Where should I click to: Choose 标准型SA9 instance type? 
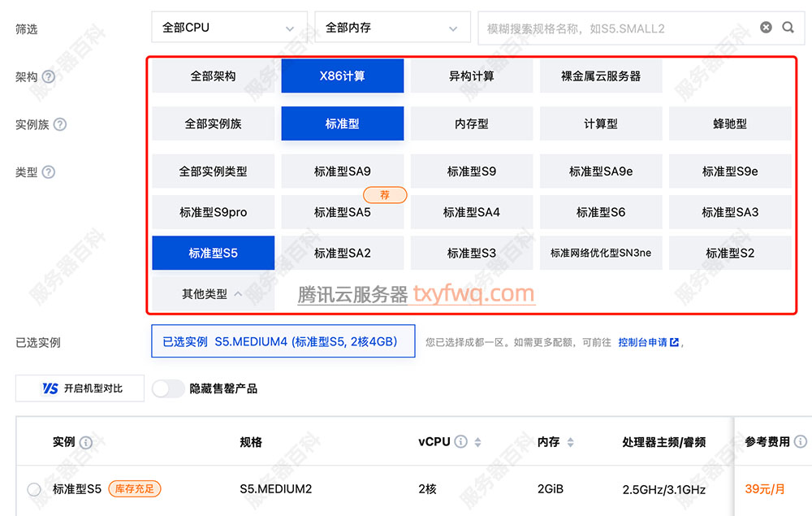point(343,171)
